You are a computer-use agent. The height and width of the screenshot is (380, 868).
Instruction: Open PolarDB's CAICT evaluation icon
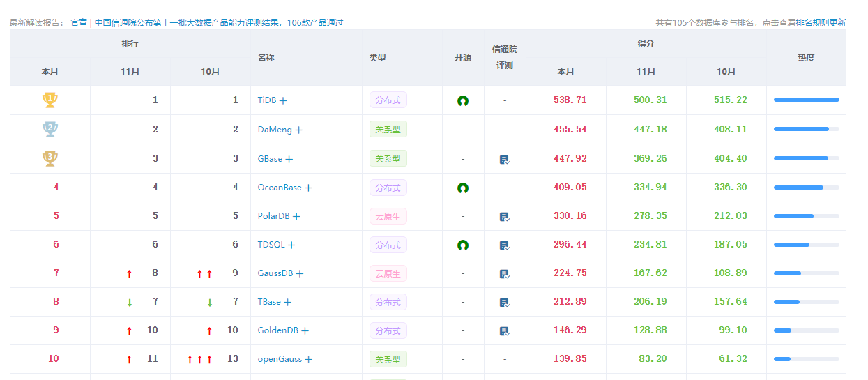coord(505,217)
